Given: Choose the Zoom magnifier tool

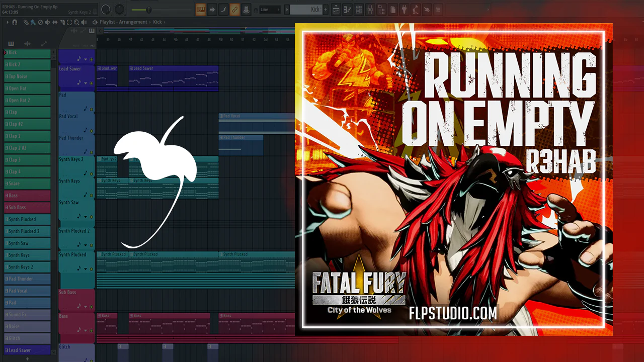Looking at the screenshot, I should 76,22.
